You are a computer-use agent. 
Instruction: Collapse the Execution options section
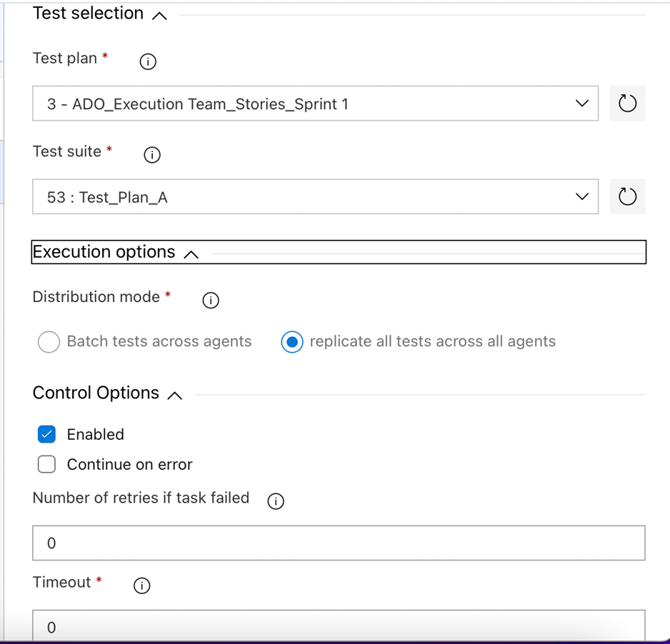point(191,253)
